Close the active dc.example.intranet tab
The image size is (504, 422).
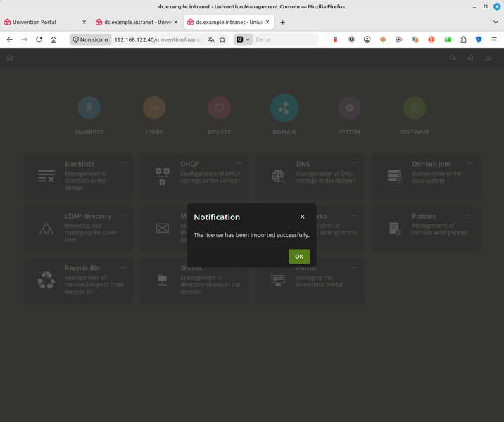click(x=267, y=22)
